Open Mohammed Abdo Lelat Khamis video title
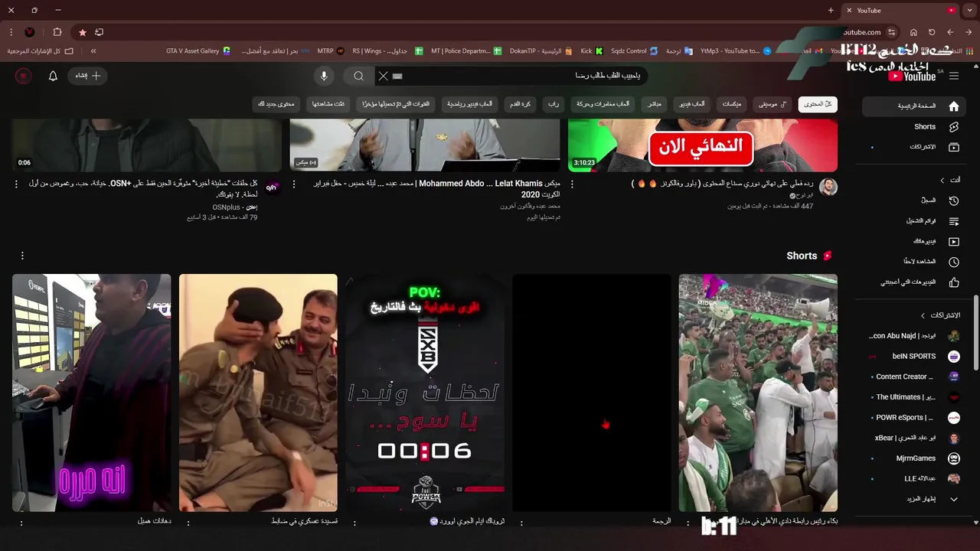Viewport: 980px width, 551px height. click(x=436, y=189)
